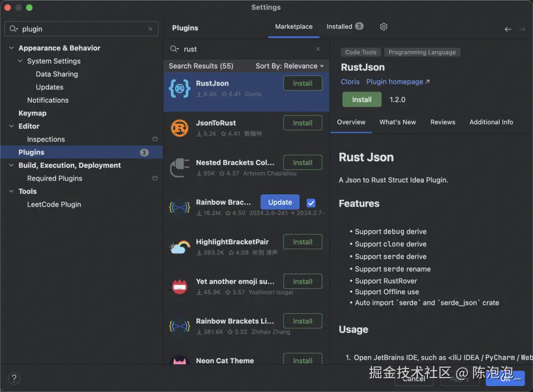Click the Inspections project-level settings icon

155,139
